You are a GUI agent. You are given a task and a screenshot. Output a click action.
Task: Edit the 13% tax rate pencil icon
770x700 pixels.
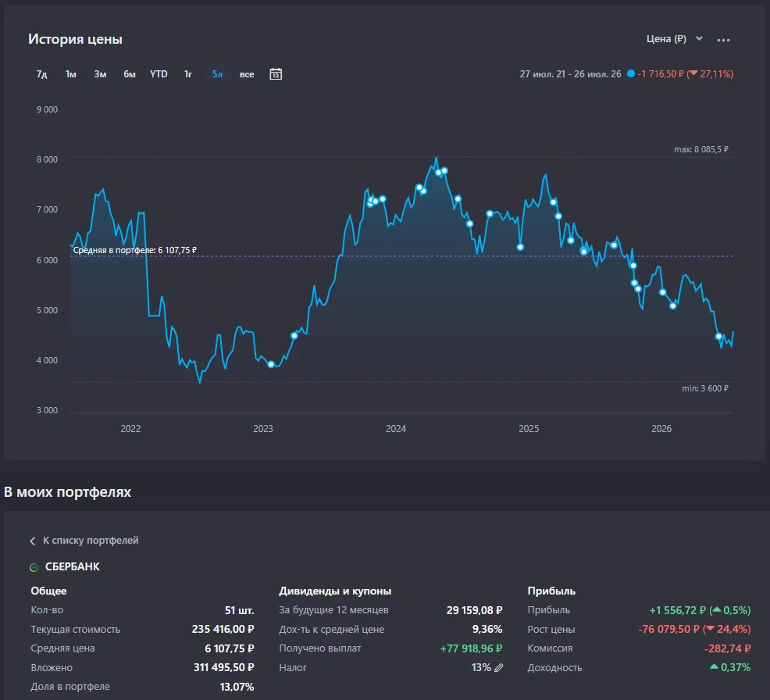(498, 668)
